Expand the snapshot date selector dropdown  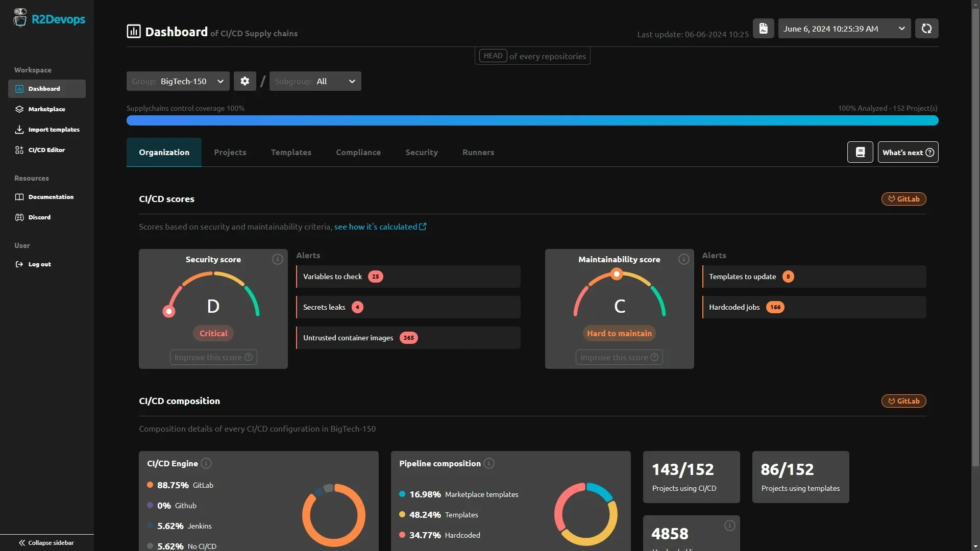pos(901,29)
